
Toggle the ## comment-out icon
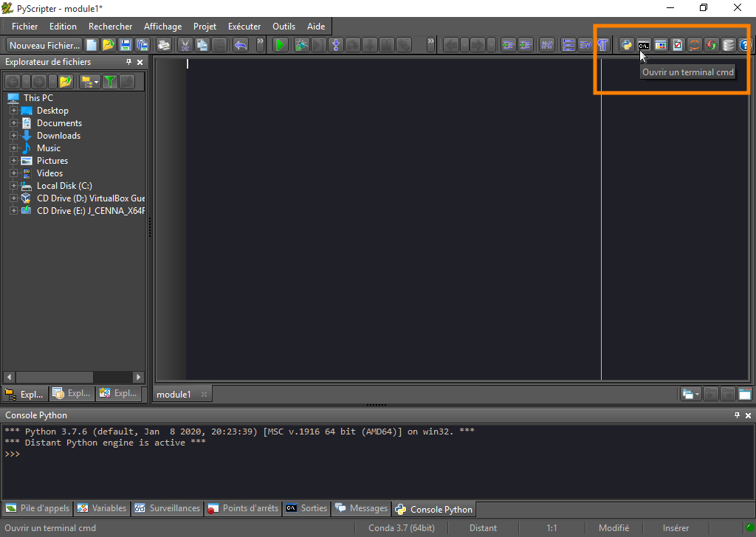[x=547, y=45]
